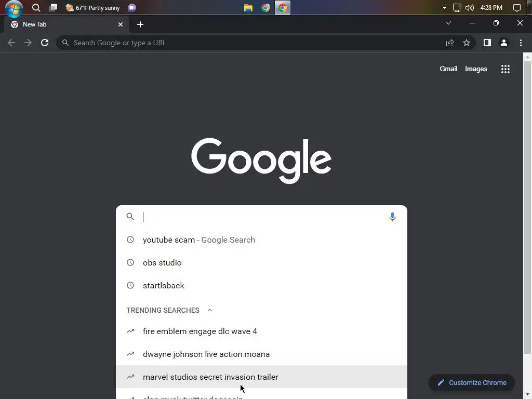Screen dimensions: 532x399
Task: Start voice search with microphone icon
Action: tap(392, 217)
